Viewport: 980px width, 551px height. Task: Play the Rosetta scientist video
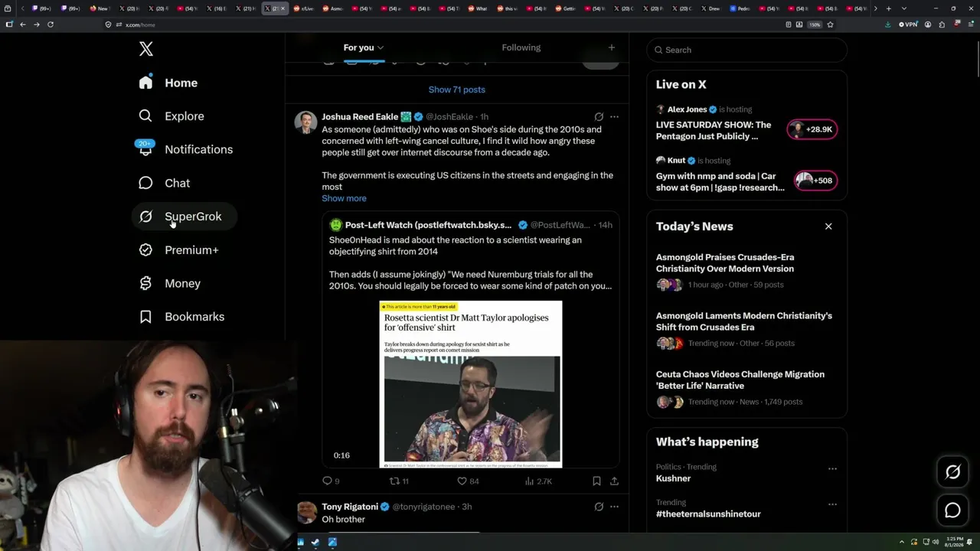[x=471, y=384]
